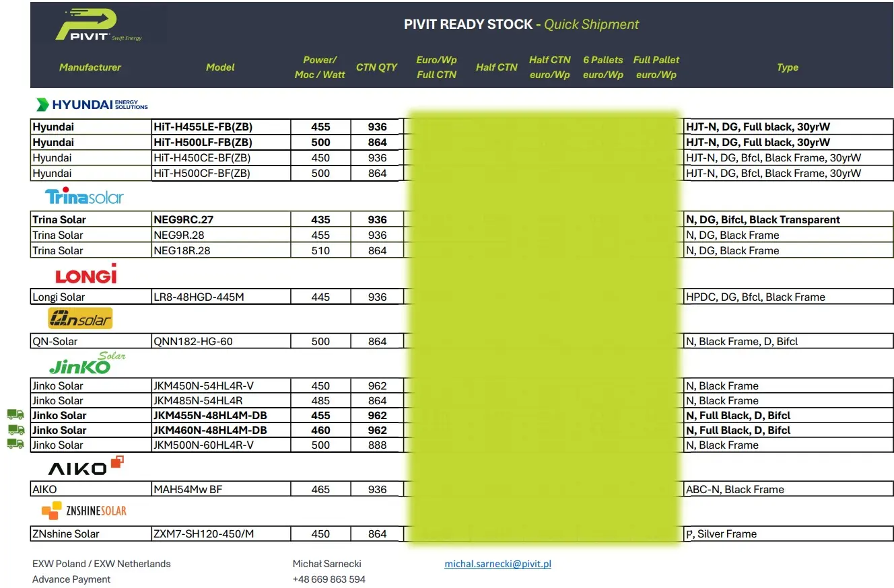
Task: Click the Trina Solar logo
Action: pos(84,196)
